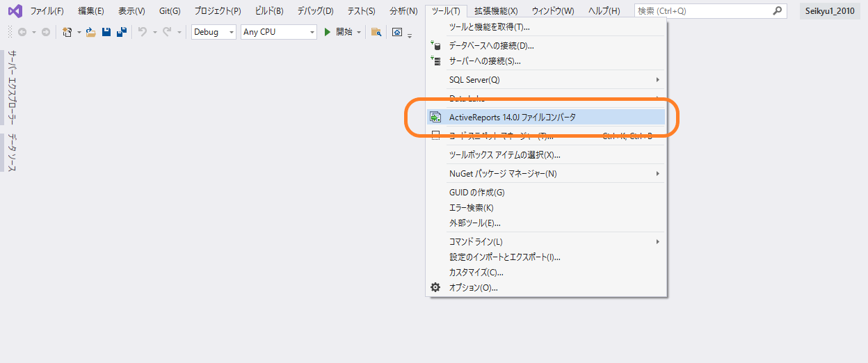Image resolution: width=868 pixels, height=363 pixels.
Task: Open the 表示(V) menu
Action: click(x=131, y=11)
